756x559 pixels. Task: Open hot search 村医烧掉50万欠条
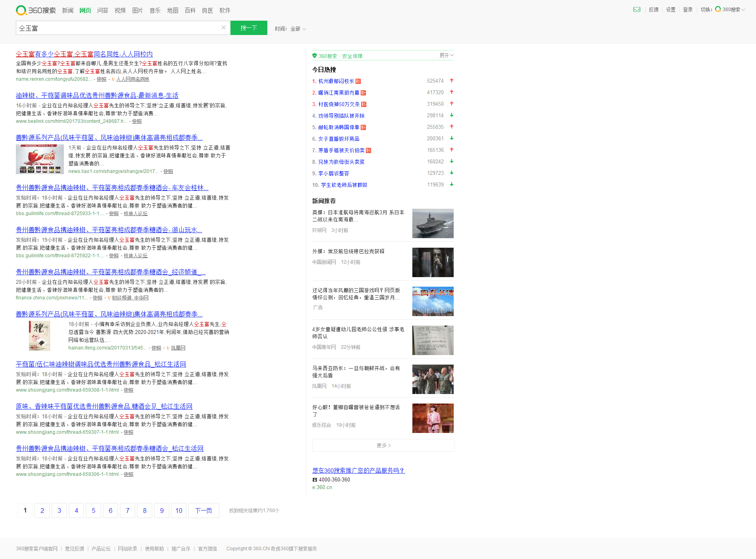(x=339, y=104)
